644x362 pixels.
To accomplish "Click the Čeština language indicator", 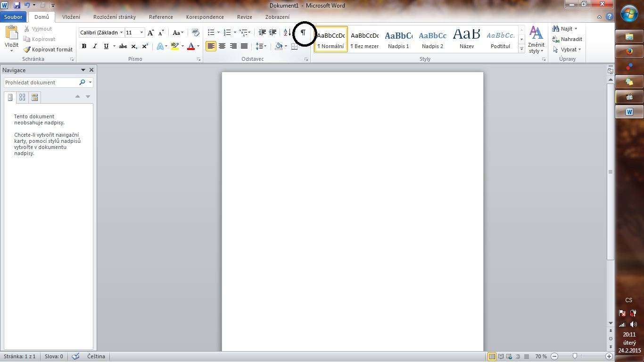I will [x=96, y=356].
